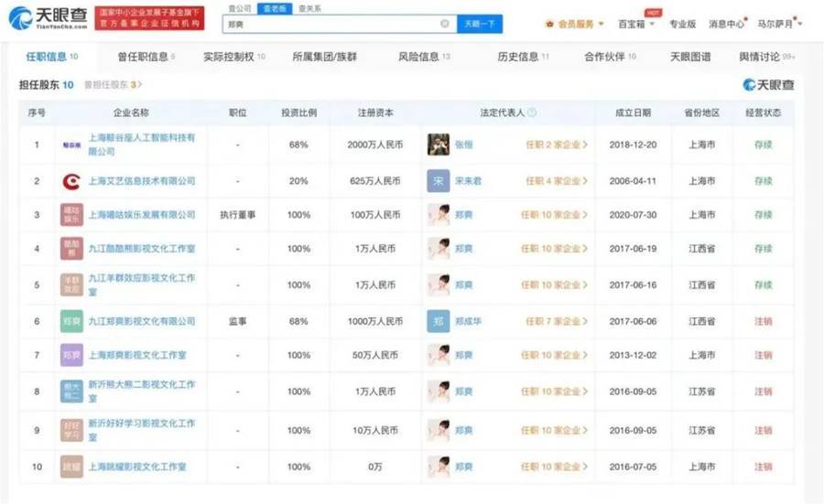Click legal representative name 郑成华
Viewport: 824px width, 504px height.
(x=468, y=321)
